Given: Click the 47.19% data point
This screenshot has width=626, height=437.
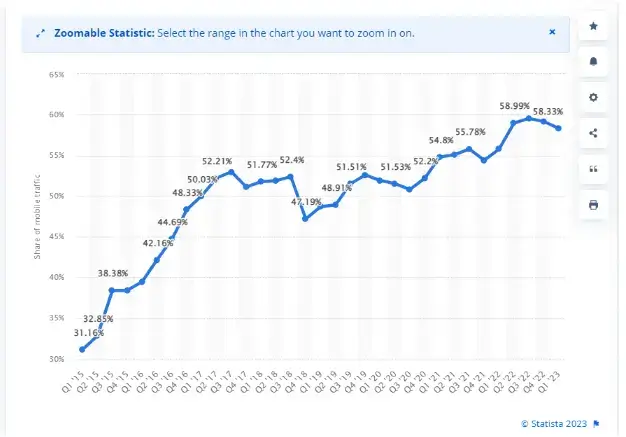Looking at the screenshot, I should pos(305,218).
